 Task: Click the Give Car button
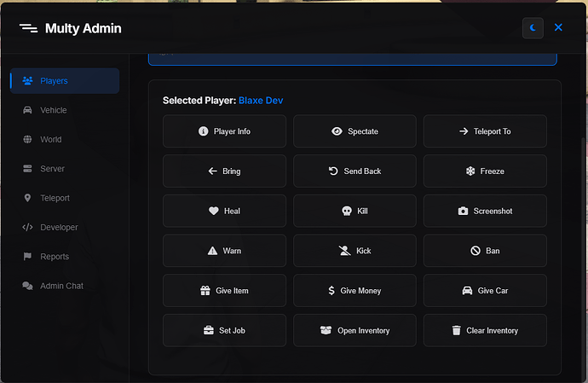pos(485,290)
